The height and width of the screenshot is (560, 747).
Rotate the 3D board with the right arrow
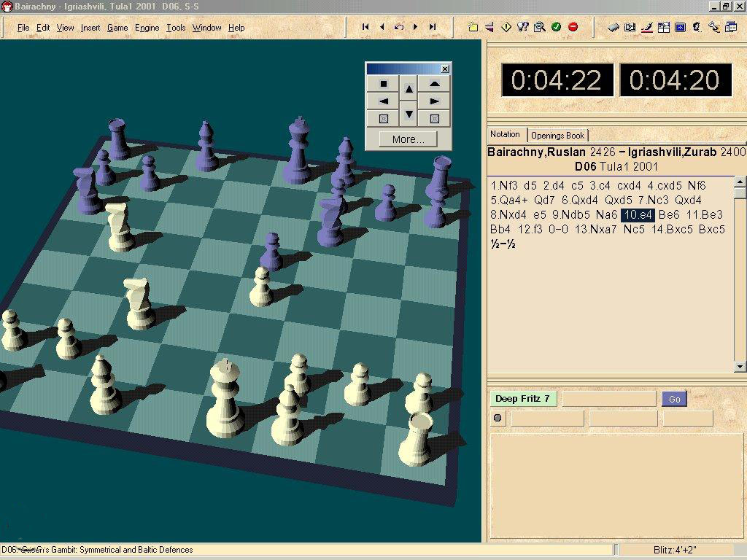[x=434, y=101]
